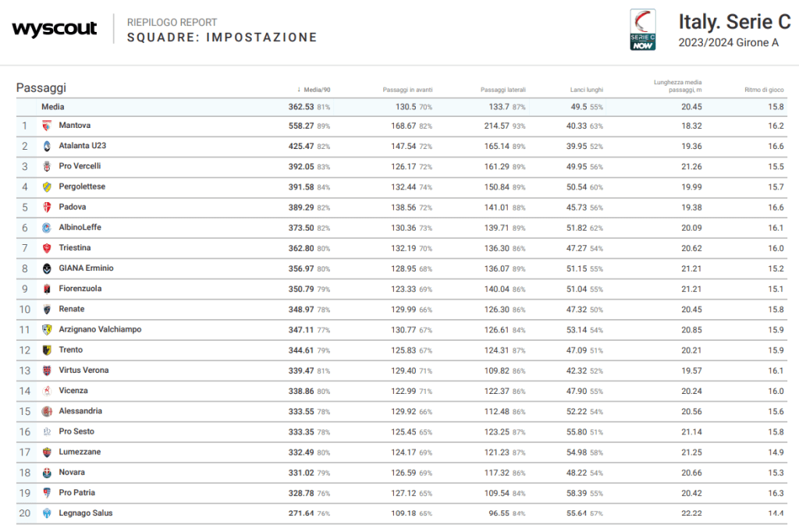Select the AlbinoLeffe team name
This screenshot has width=799, height=532.
pyautogui.click(x=80, y=228)
